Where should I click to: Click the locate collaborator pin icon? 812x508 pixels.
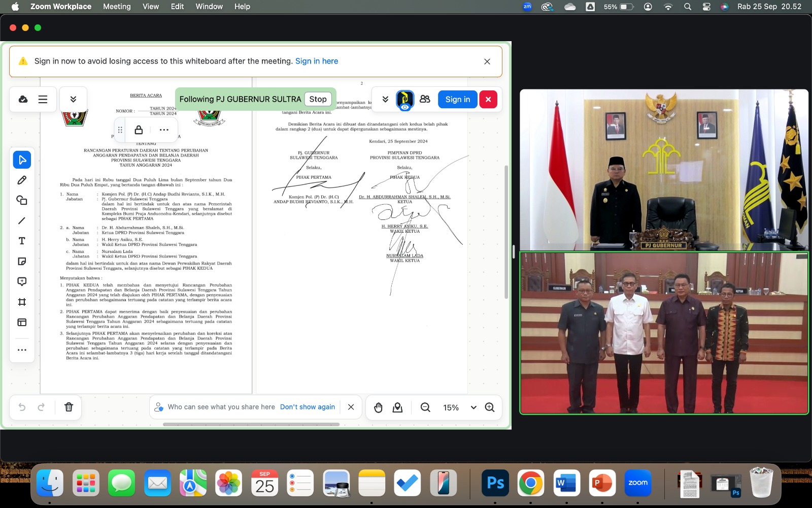click(398, 407)
